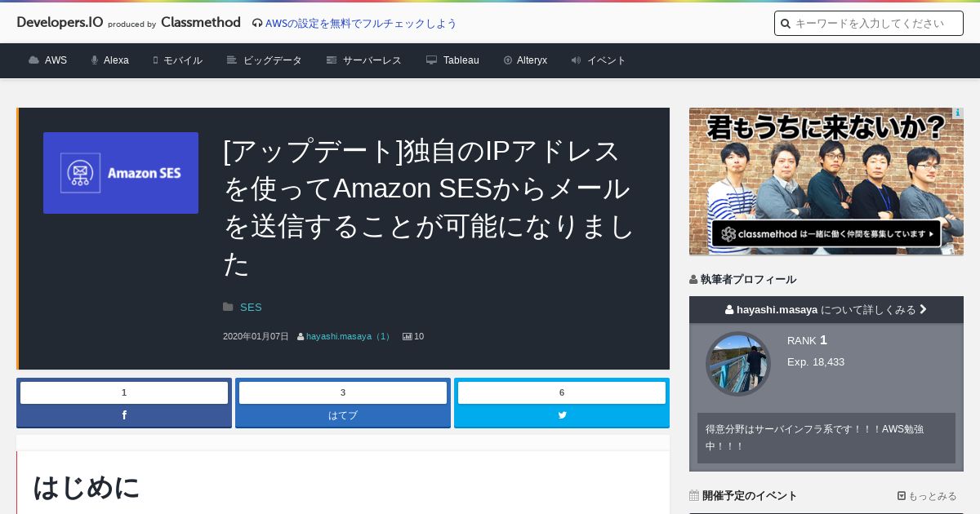
Task: Click the phone icon beside モバイル
Action: (155, 60)
